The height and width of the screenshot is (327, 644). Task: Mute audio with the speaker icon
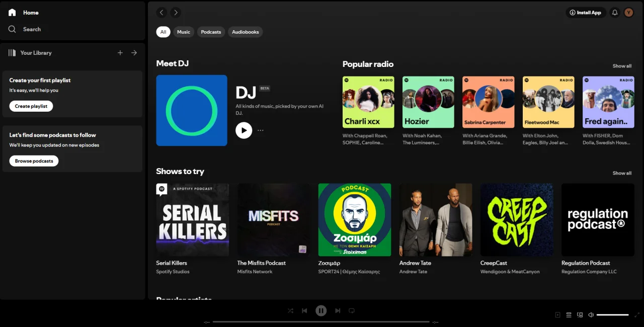point(591,315)
